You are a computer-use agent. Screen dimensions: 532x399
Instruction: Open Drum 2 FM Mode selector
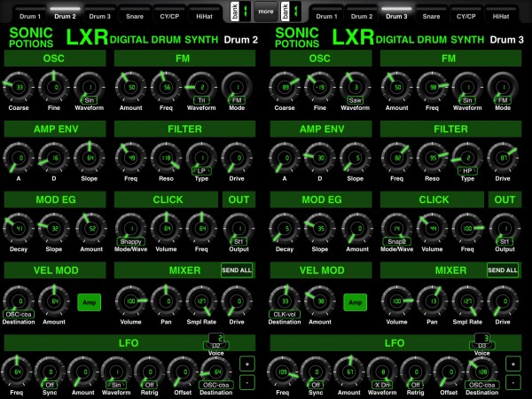[237, 100]
